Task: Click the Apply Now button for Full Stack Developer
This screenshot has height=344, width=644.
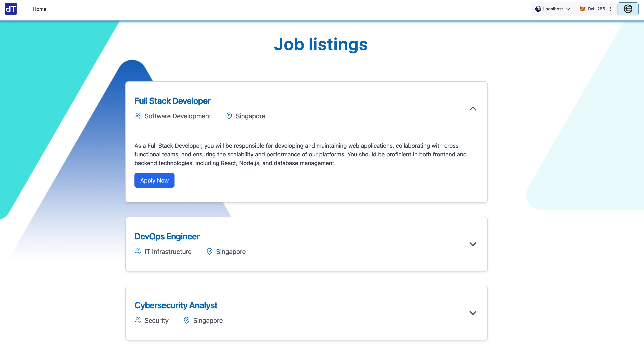Action: 155,180
